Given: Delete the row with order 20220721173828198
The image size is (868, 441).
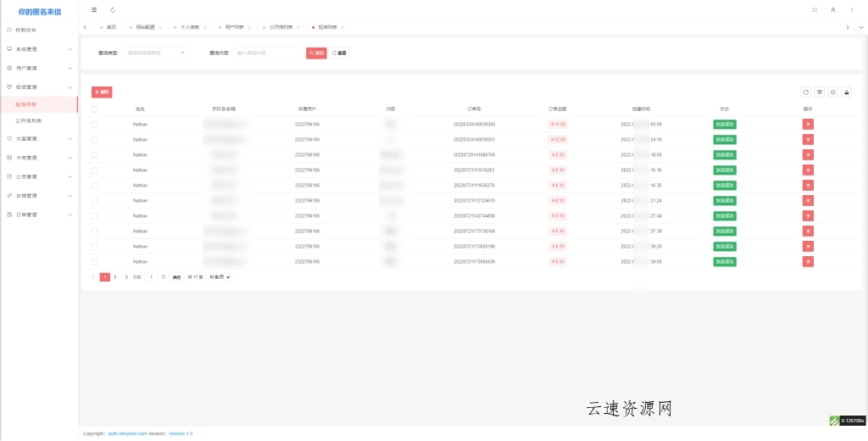Looking at the screenshot, I should point(808,247).
